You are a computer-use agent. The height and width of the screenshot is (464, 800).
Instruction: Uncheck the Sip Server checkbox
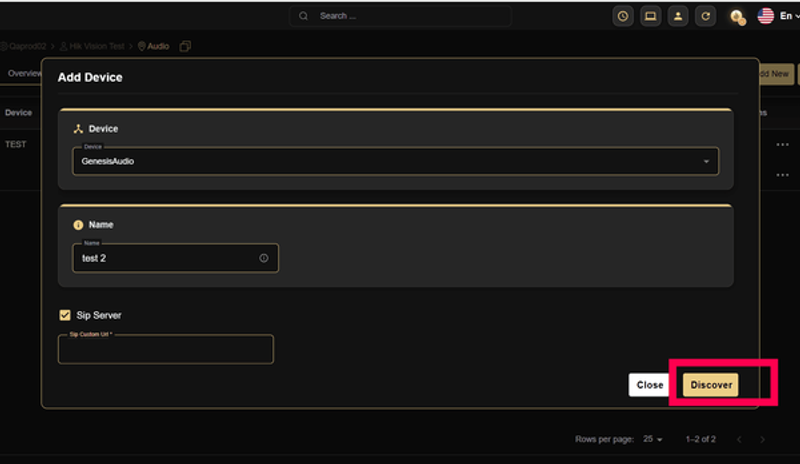pos(65,315)
